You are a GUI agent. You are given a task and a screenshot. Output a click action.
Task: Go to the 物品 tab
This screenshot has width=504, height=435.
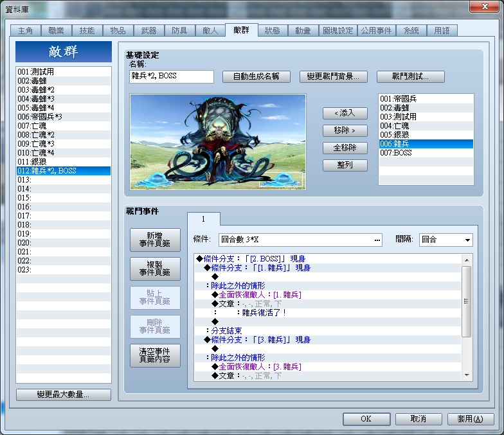coord(118,31)
